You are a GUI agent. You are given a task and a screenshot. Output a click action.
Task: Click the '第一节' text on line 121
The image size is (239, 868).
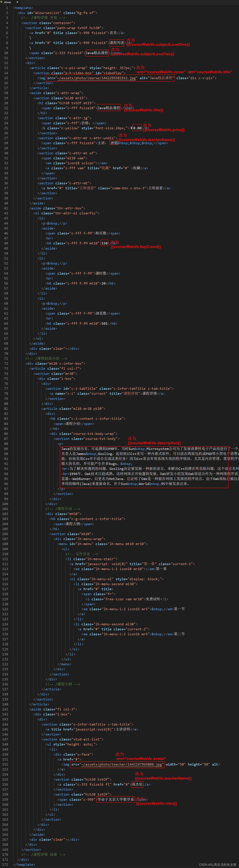[179, 609]
